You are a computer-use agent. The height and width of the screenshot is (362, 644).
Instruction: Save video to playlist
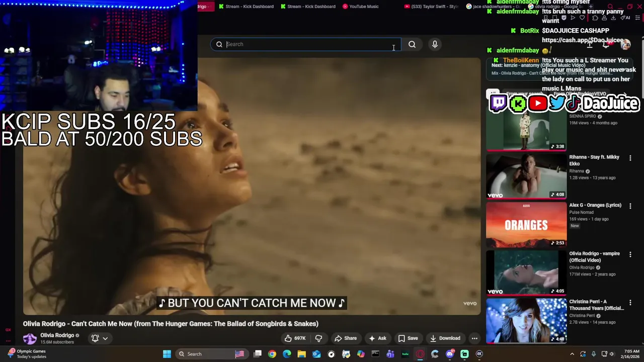(x=408, y=338)
